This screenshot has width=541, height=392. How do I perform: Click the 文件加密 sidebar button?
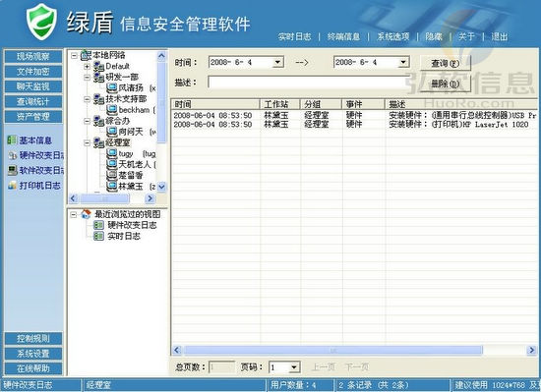click(x=33, y=72)
